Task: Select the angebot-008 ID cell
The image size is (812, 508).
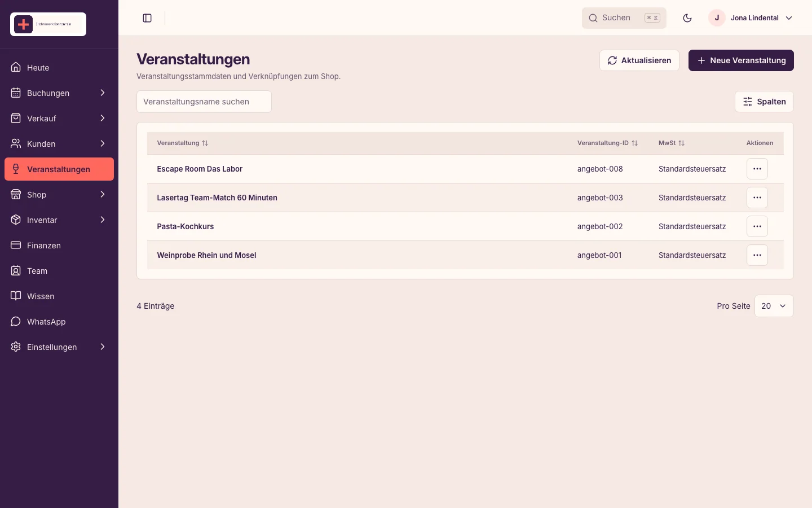Action: tap(600, 169)
